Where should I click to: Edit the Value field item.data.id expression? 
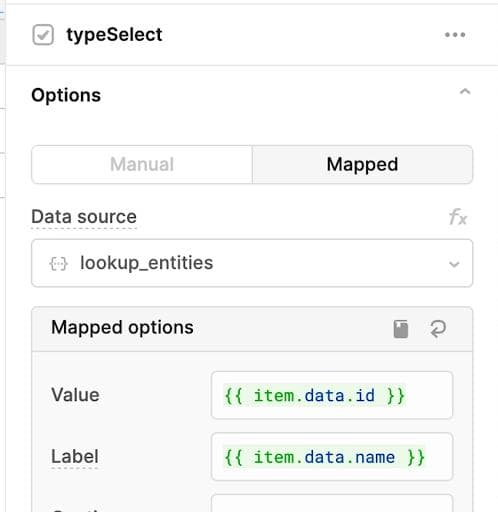tap(332, 395)
